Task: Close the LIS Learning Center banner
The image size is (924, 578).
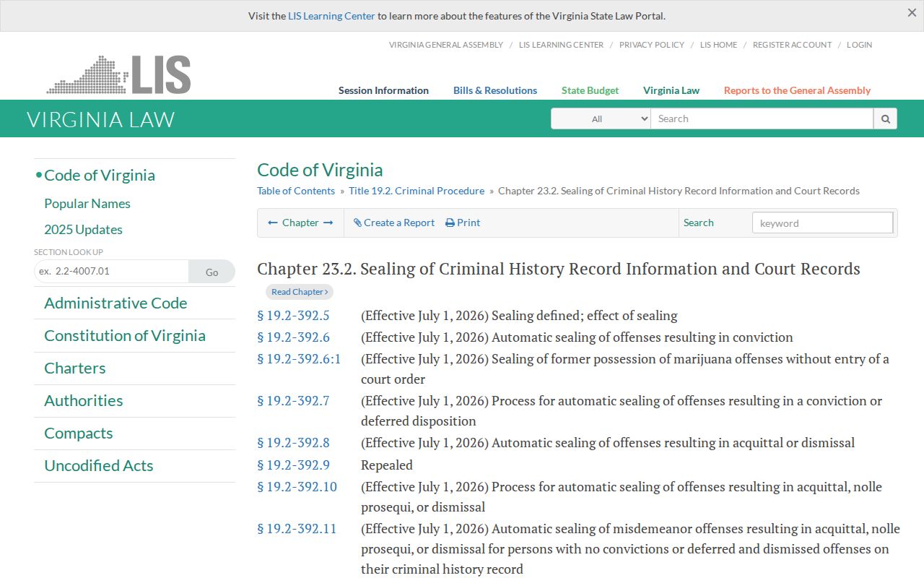Action: click(x=912, y=13)
